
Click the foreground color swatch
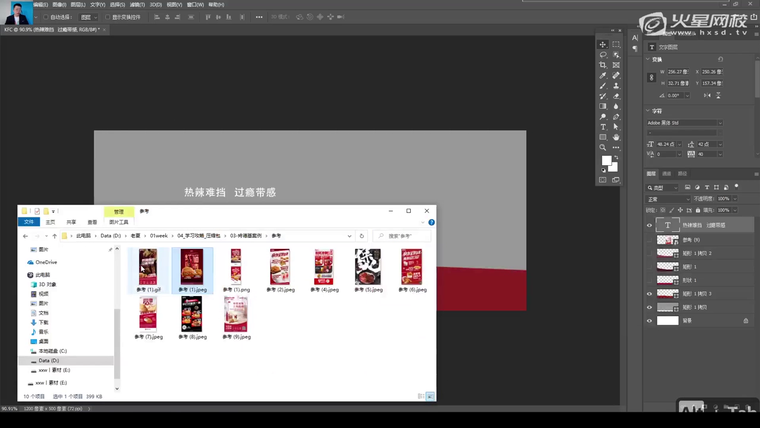606,160
